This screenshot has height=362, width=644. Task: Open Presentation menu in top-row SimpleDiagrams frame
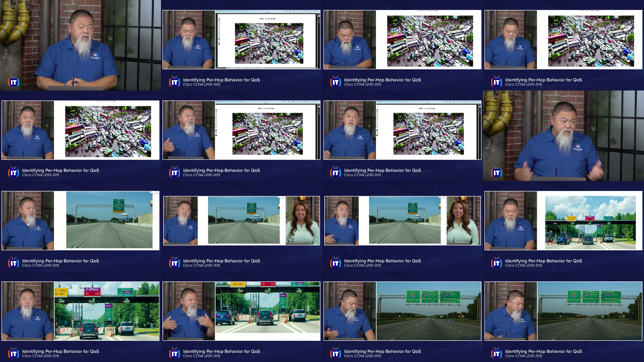pyautogui.click(x=238, y=11)
